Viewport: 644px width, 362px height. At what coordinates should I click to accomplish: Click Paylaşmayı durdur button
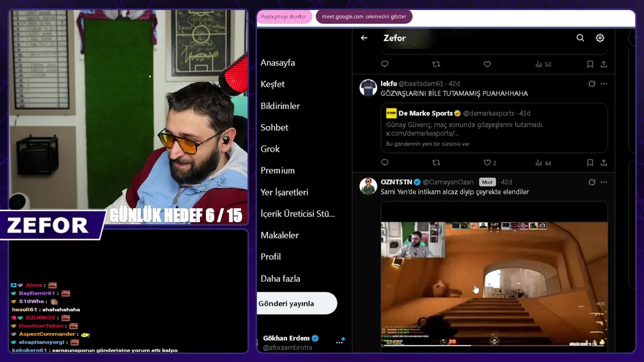click(x=284, y=17)
